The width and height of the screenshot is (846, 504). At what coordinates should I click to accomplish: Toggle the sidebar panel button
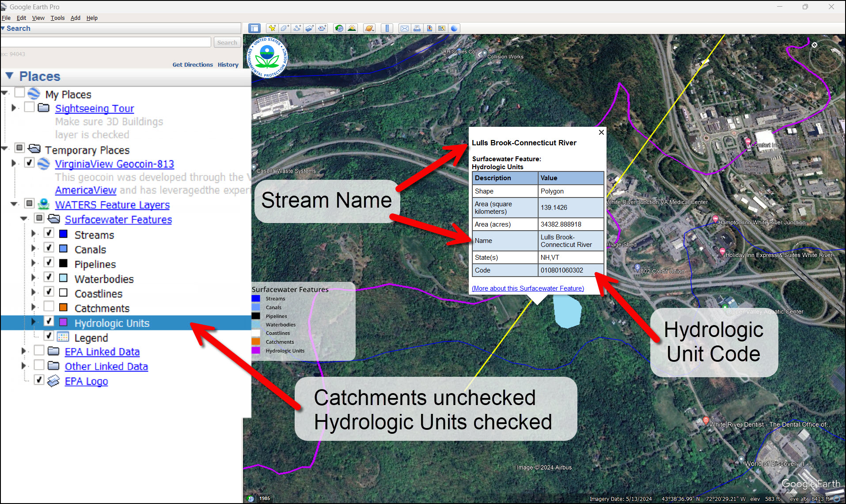pos(254,28)
